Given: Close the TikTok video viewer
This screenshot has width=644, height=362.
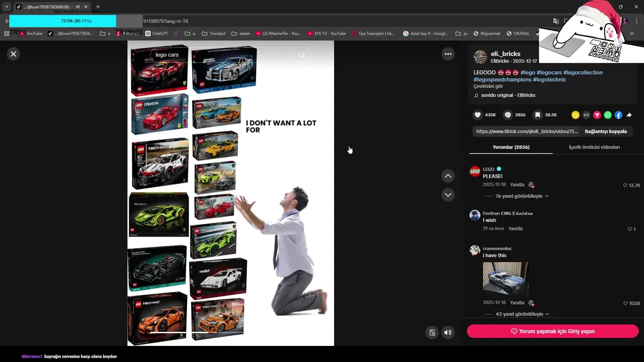Looking at the screenshot, I should pos(14,54).
